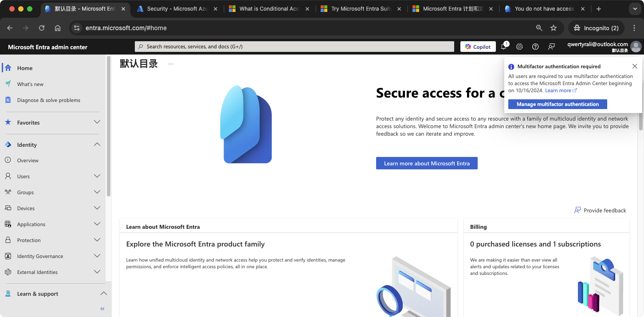Switch to Try Microsoft Entra Suite tab
This screenshot has height=317, width=644.
(361, 9)
